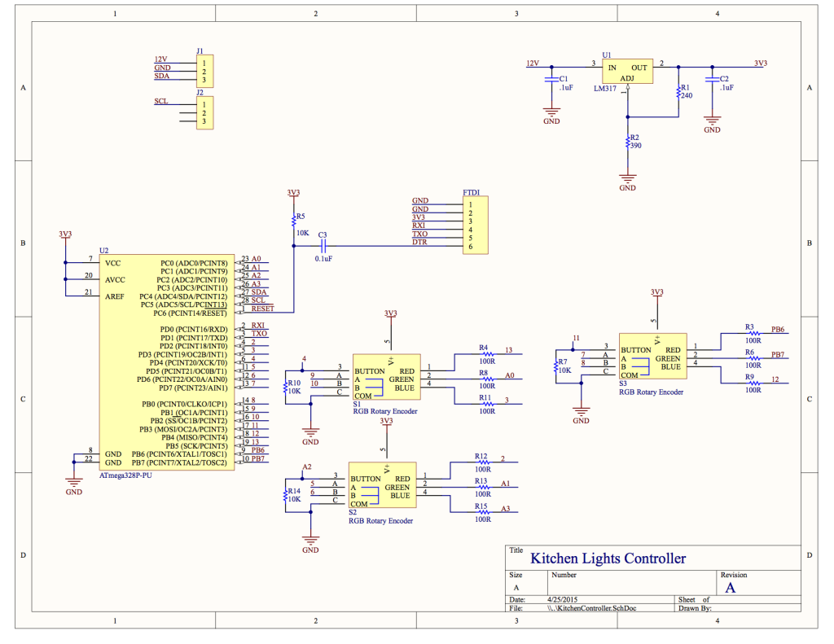Image resolution: width=834 pixels, height=644 pixels.
Task: Select resistor R1 240 symbol
Action: (x=678, y=93)
